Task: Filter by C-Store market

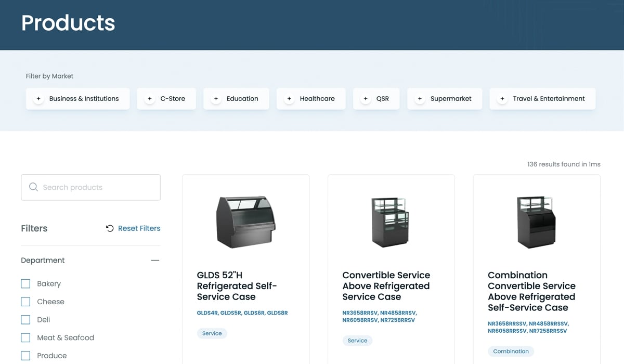Action: point(166,99)
